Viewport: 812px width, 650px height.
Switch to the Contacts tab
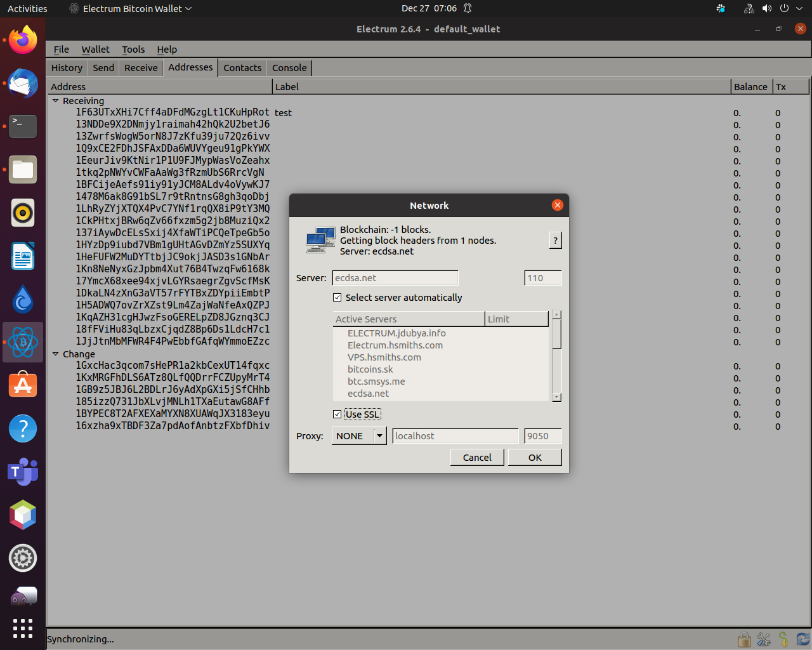click(x=242, y=68)
